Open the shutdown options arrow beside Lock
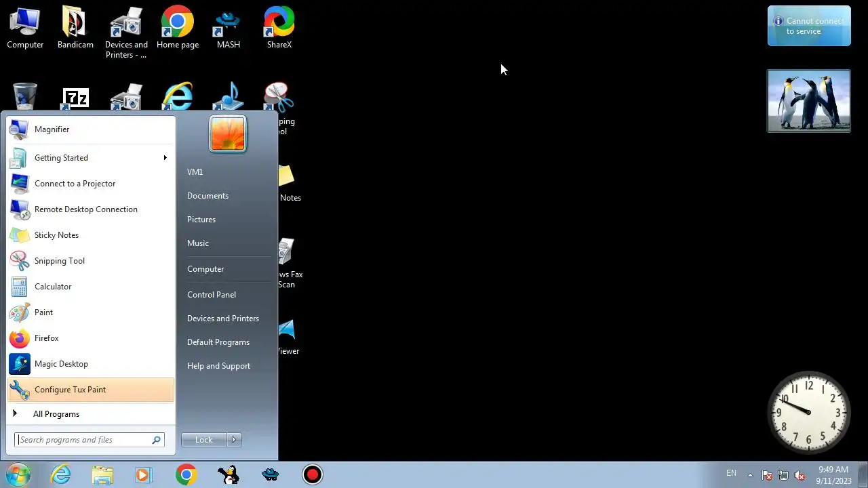868x488 pixels. point(234,440)
